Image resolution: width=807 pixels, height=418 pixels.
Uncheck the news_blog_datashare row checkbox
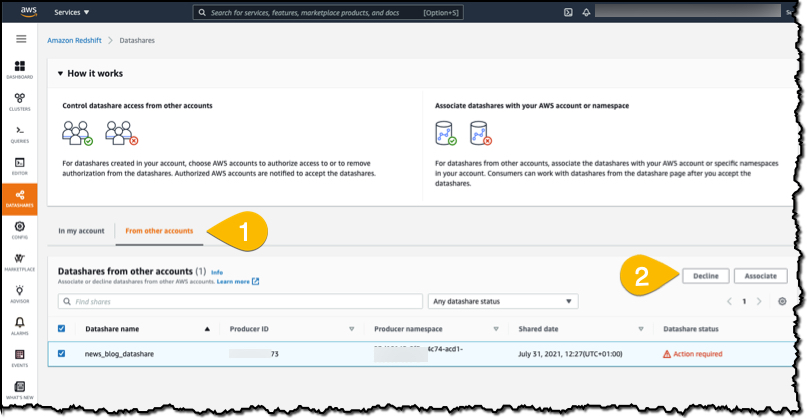click(x=62, y=354)
